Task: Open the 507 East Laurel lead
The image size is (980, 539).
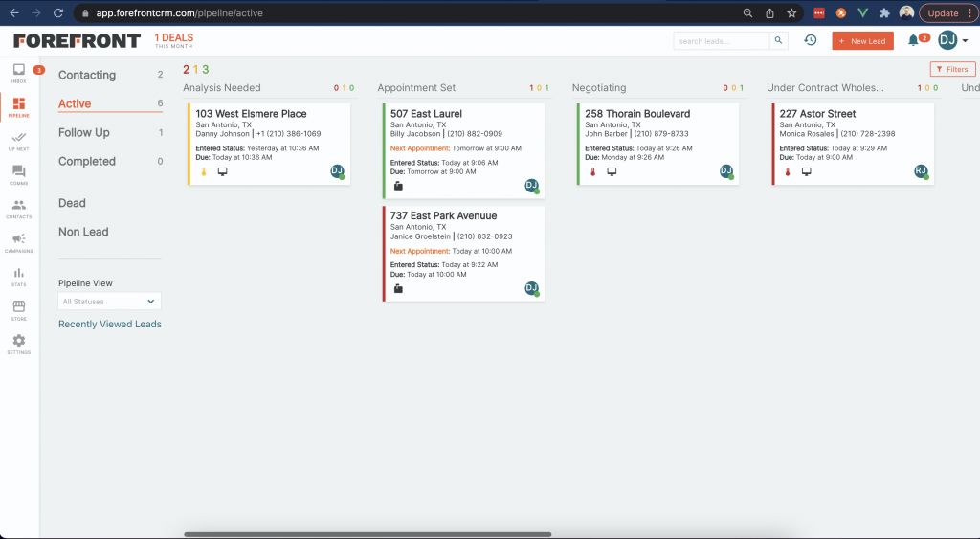Action: 426,114
